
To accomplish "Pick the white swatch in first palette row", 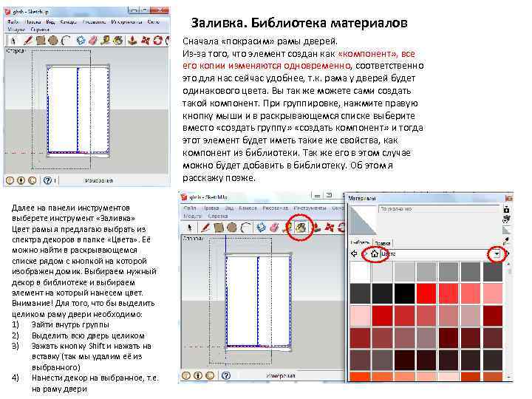I will [360, 271].
